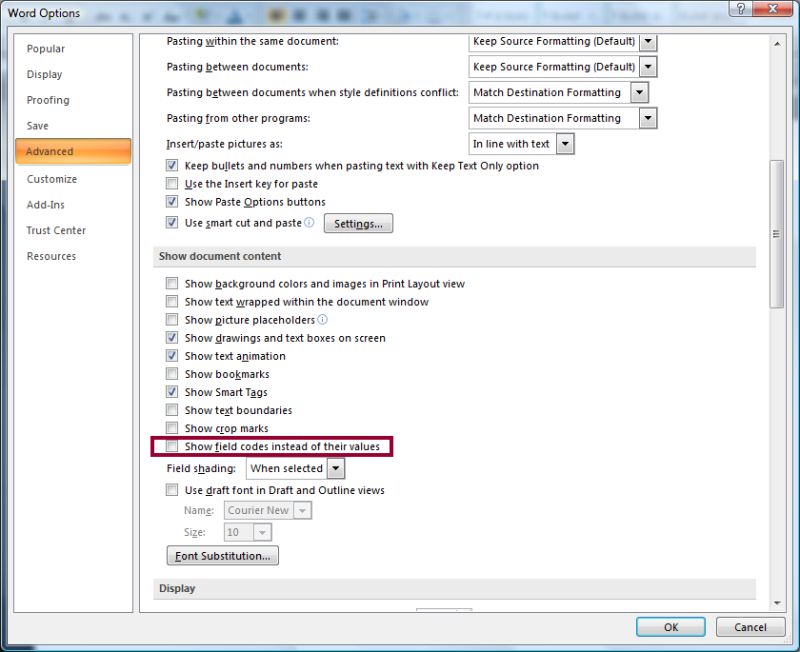800x652 pixels.
Task: Enable Show background colors and images checkbox
Action: coord(172,283)
